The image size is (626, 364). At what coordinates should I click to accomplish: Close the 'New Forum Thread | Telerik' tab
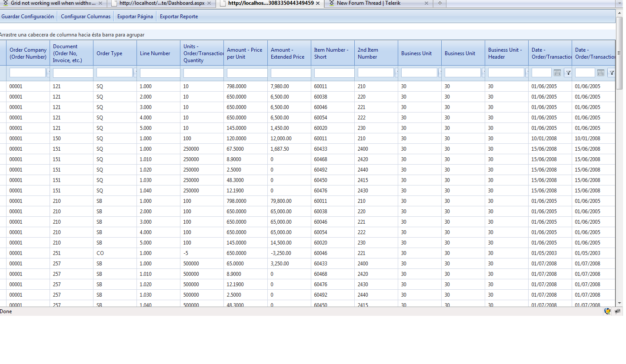click(426, 3)
